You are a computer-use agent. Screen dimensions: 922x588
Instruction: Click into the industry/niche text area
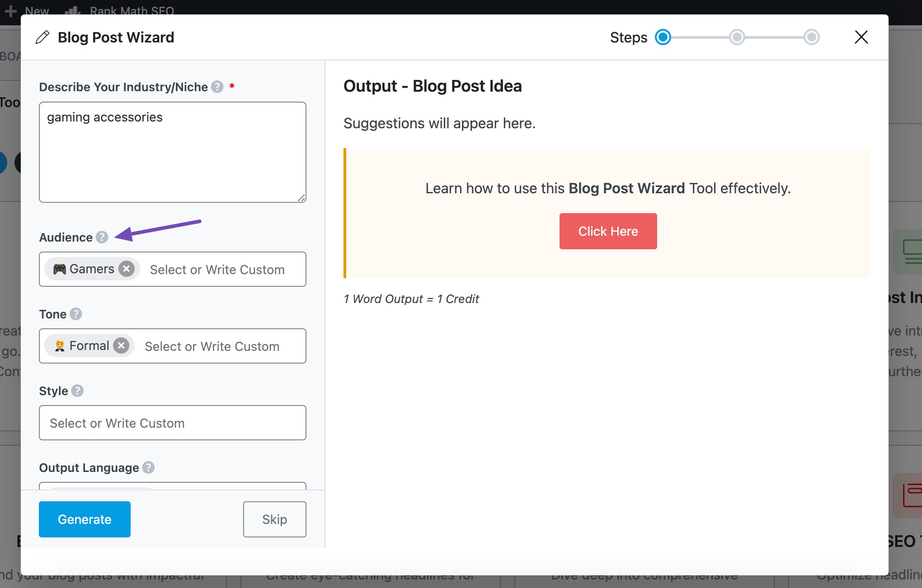tap(173, 152)
